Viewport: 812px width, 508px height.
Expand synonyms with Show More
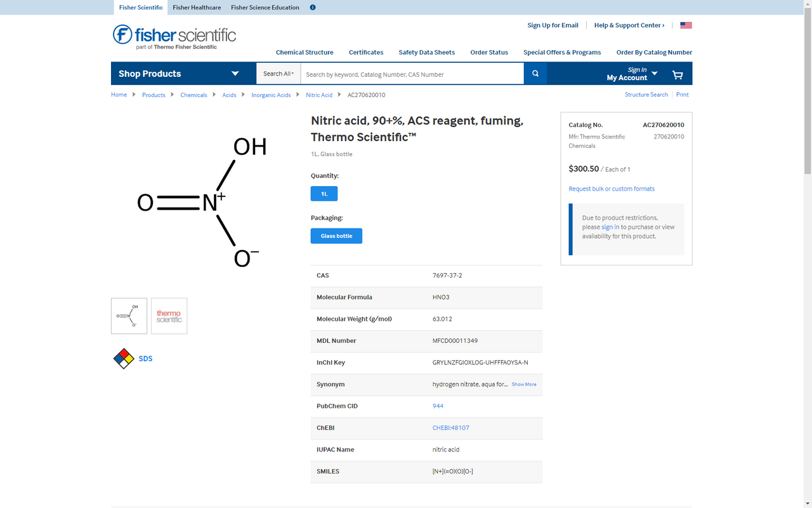pyautogui.click(x=524, y=384)
